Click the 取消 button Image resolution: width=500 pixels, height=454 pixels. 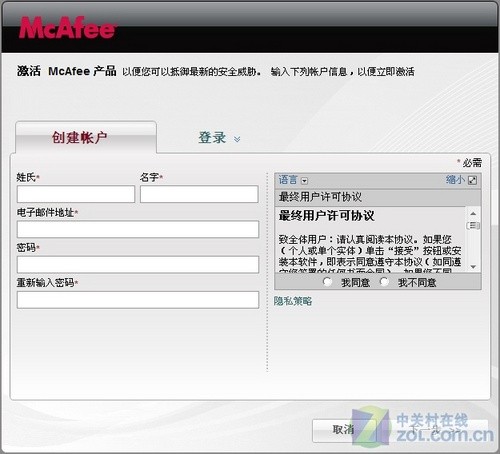[x=343, y=430]
